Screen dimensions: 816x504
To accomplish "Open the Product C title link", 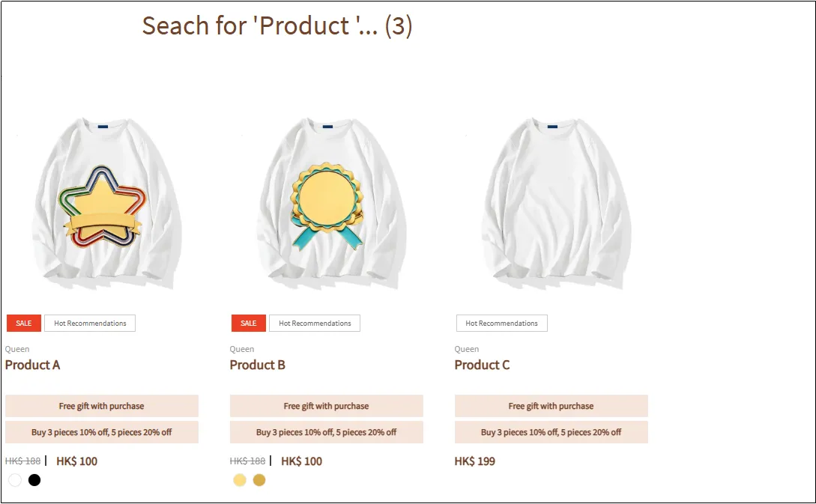I will [483, 365].
